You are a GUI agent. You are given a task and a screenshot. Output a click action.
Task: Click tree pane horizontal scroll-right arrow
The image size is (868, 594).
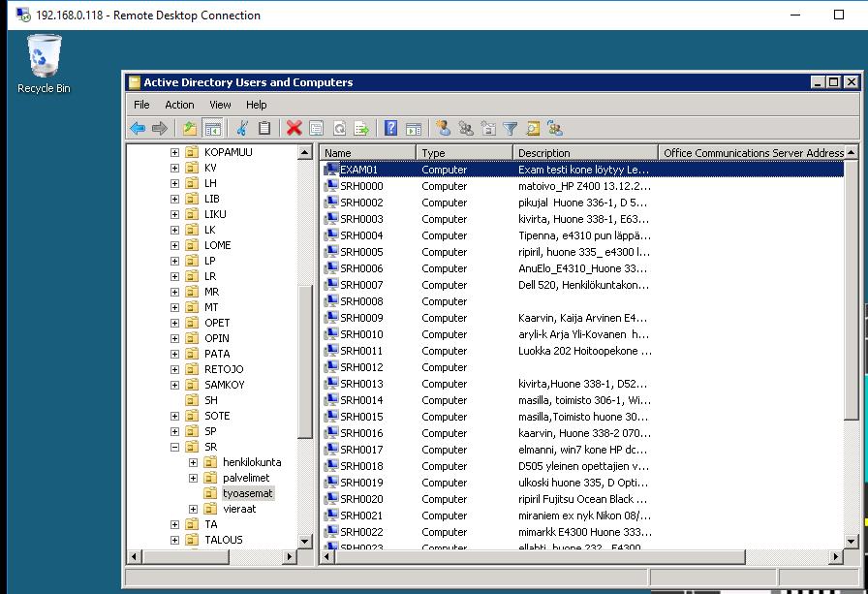(289, 556)
